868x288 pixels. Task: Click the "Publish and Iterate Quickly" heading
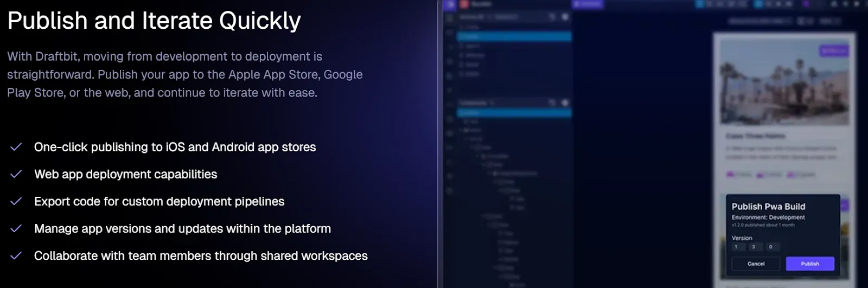(x=154, y=21)
